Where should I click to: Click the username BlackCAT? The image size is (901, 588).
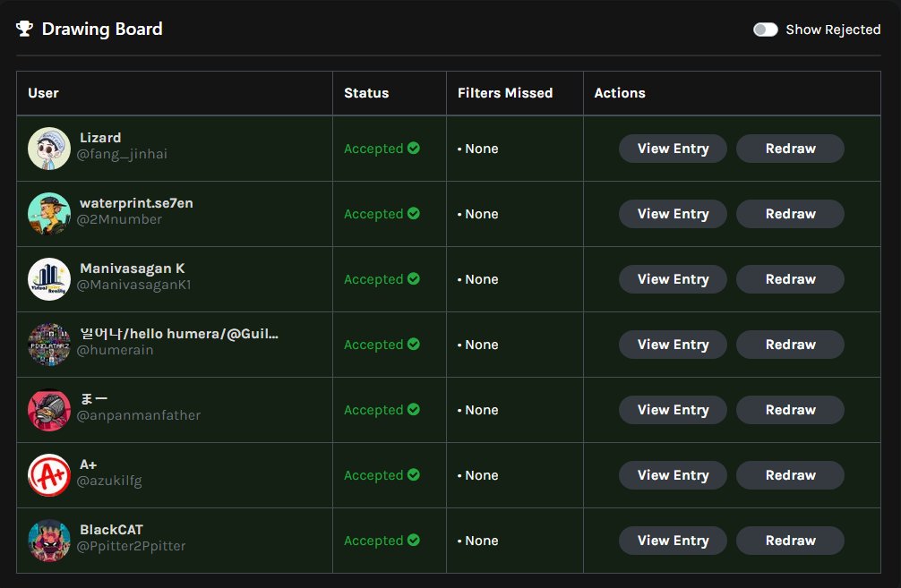(111, 530)
